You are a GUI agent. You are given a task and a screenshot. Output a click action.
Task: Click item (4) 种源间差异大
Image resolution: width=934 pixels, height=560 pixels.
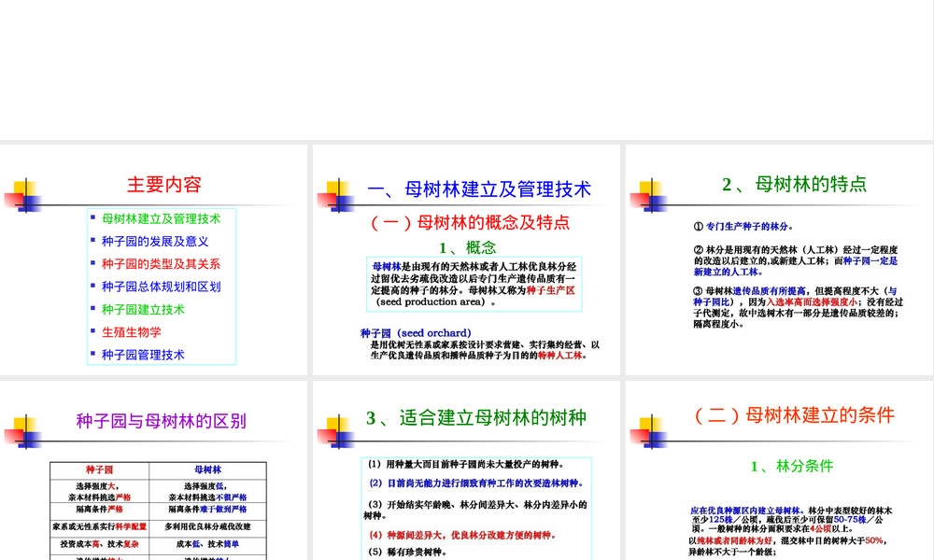(462, 535)
